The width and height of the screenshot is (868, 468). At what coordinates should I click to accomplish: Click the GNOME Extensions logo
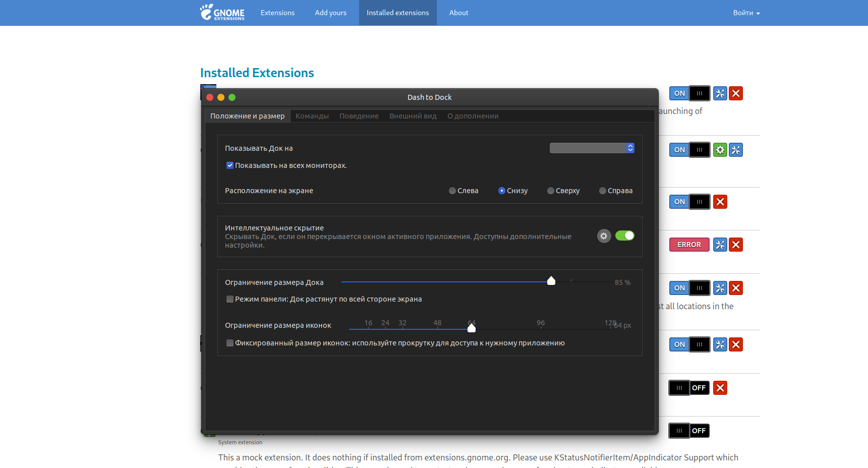tap(222, 12)
